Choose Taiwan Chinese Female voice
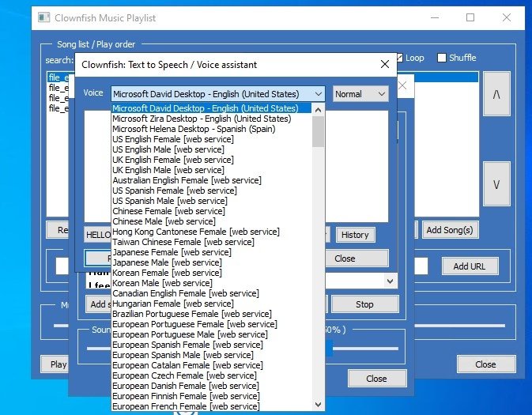Viewport: 532px width, 415px height. (x=211, y=242)
